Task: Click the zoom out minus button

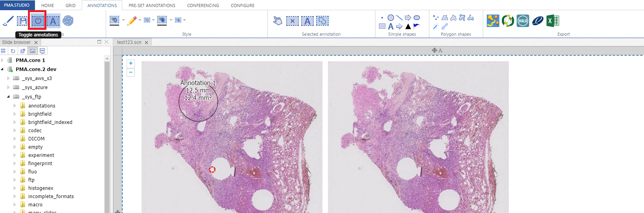Action: (131, 73)
